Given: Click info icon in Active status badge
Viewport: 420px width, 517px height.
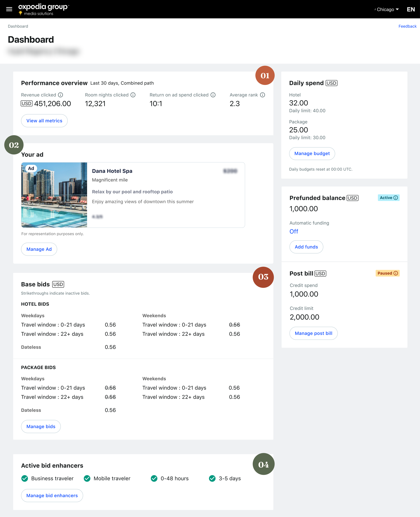Looking at the screenshot, I should 396,198.
